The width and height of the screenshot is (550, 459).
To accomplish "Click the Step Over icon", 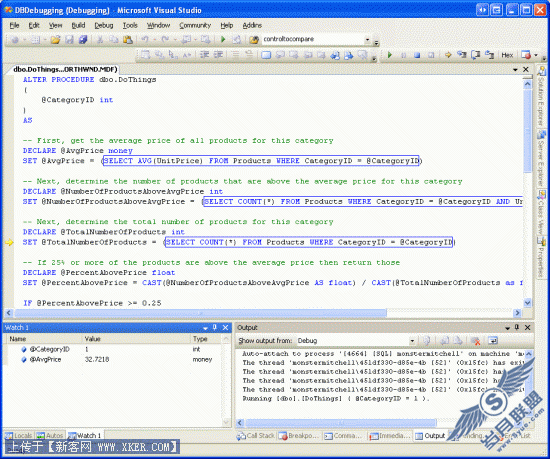I will (x=476, y=55).
